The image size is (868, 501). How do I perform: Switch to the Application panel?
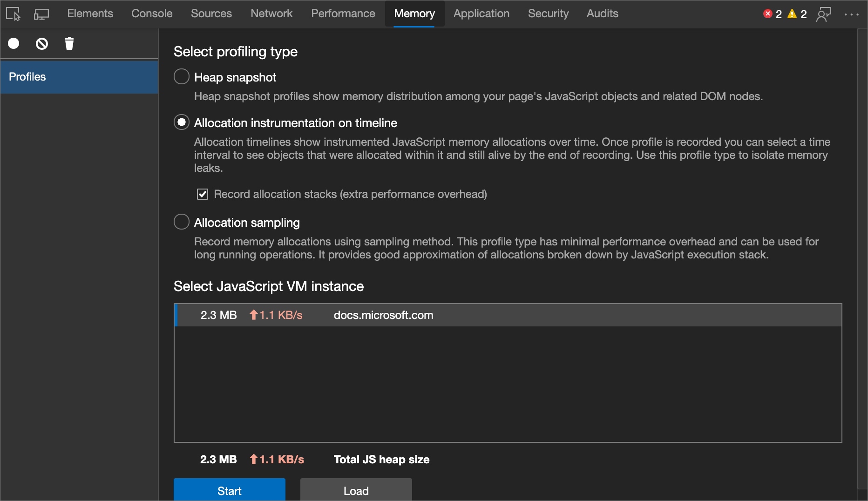click(481, 14)
